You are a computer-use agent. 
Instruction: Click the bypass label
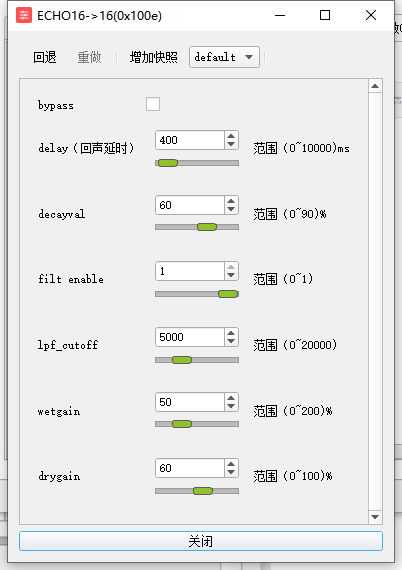(x=56, y=105)
